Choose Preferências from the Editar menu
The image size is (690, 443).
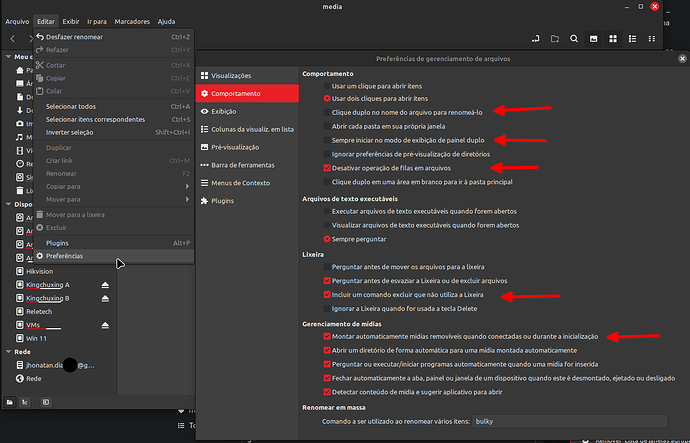click(x=65, y=256)
